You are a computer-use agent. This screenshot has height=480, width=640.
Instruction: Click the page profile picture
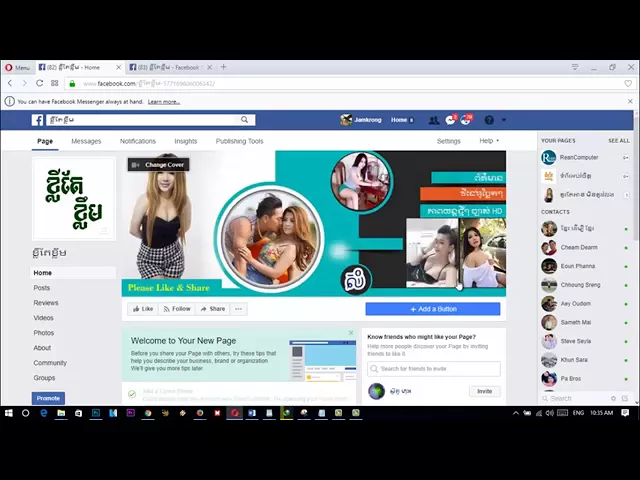[74, 198]
